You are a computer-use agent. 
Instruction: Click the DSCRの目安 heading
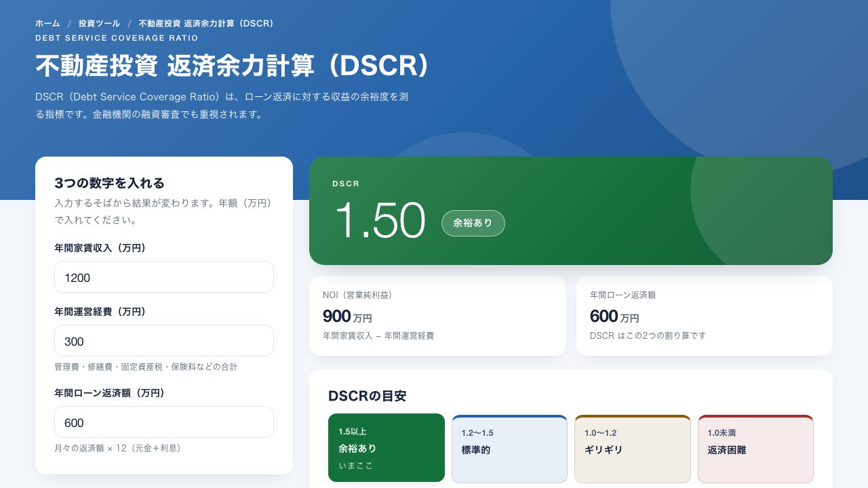(x=368, y=396)
